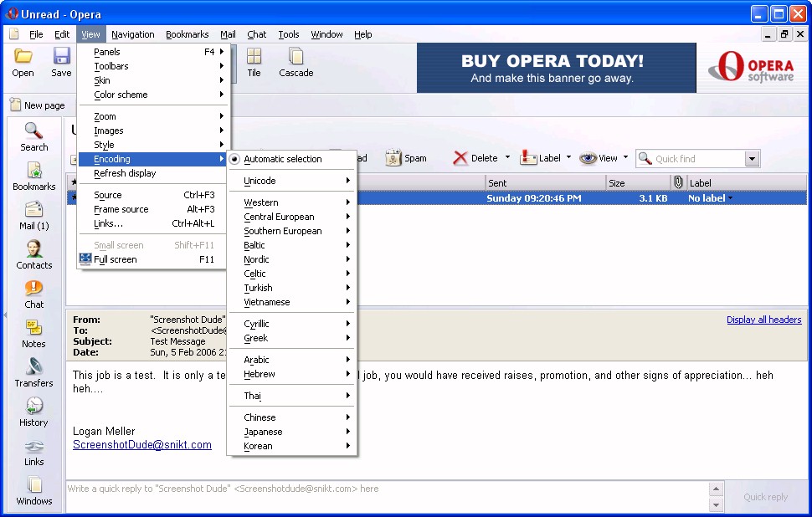Open the Transfers sidebar panel
Viewport: 812px width, 517px height.
(34, 372)
